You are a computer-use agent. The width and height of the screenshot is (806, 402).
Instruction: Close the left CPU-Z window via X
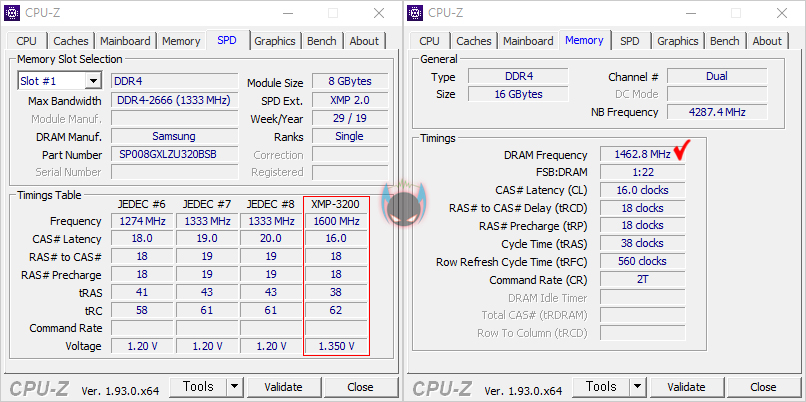click(x=379, y=13)
